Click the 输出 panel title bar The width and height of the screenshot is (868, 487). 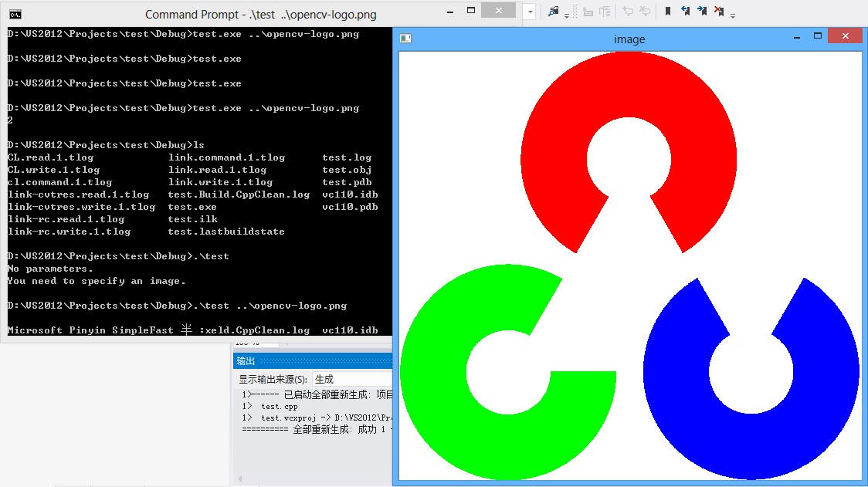click(313, 361)
